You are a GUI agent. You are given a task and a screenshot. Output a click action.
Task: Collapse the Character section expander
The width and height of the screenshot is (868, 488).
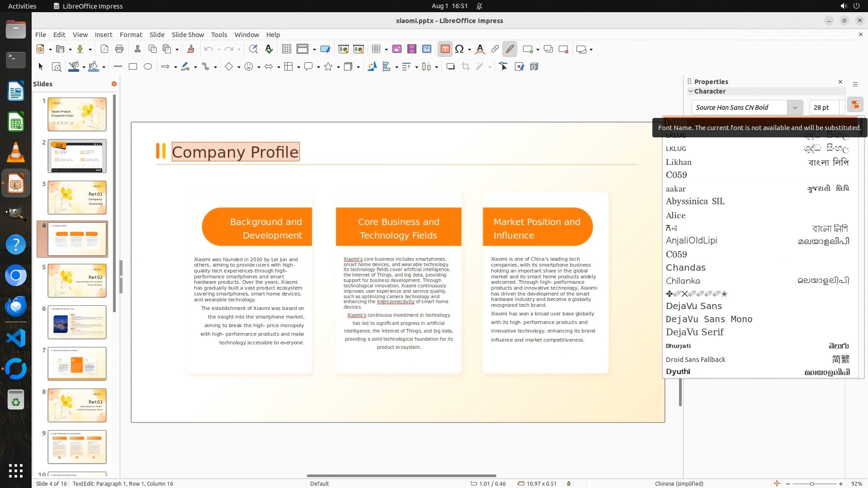tap(691, 91)
